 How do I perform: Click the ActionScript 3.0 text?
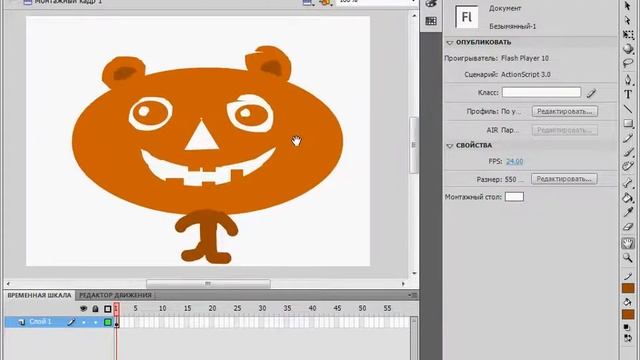[x=526, y=75]
